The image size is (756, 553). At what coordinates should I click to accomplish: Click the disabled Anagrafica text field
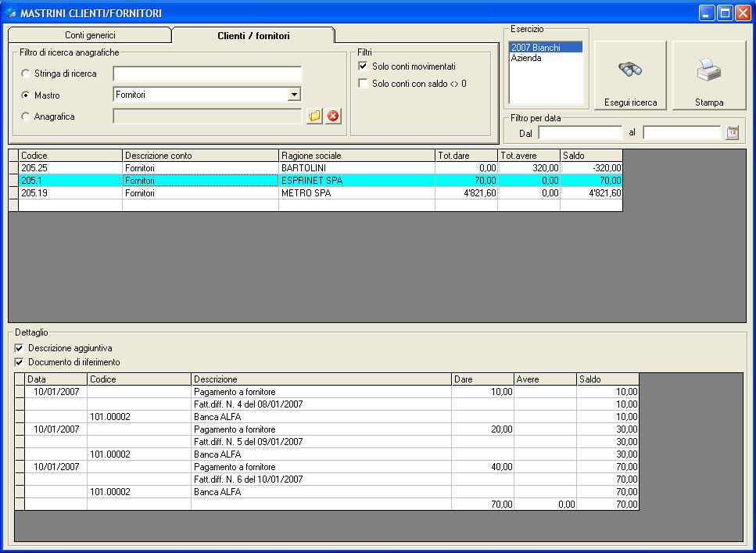point(207,117)
